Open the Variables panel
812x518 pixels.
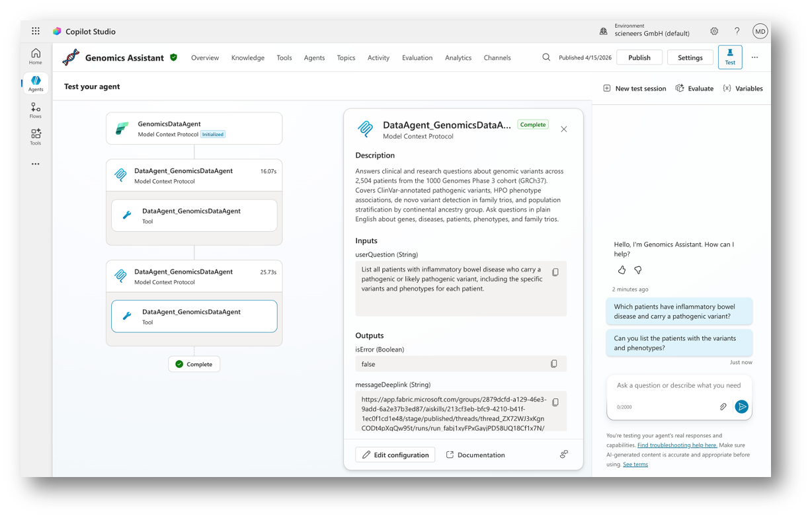743,89
